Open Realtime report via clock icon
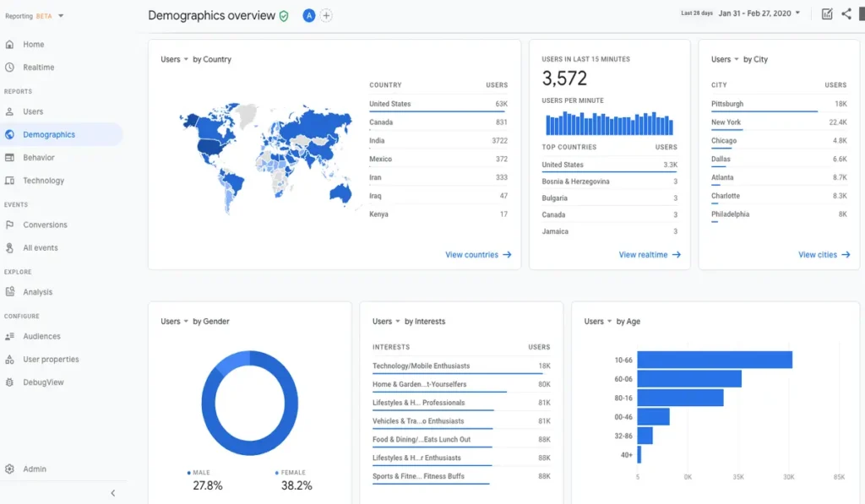865x504 pixels. pyautogui.click(x=10, y=68)
